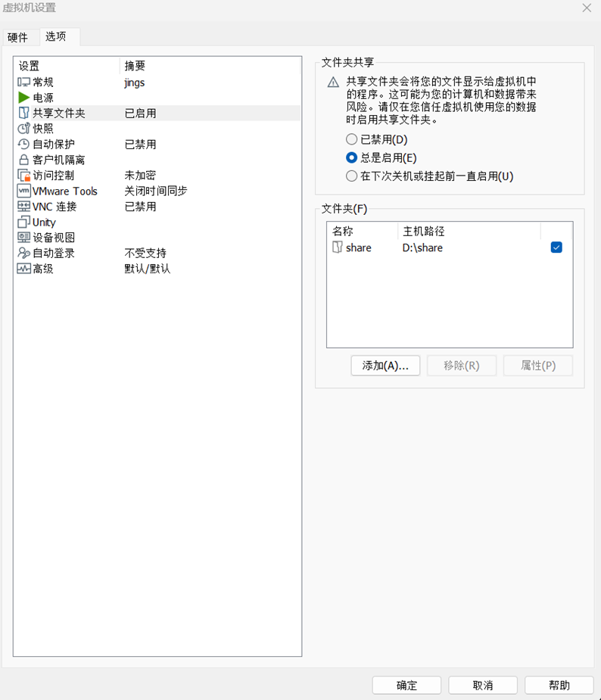Select the Unity settings icon
This screenshot has height=700, width=601.
23,222
